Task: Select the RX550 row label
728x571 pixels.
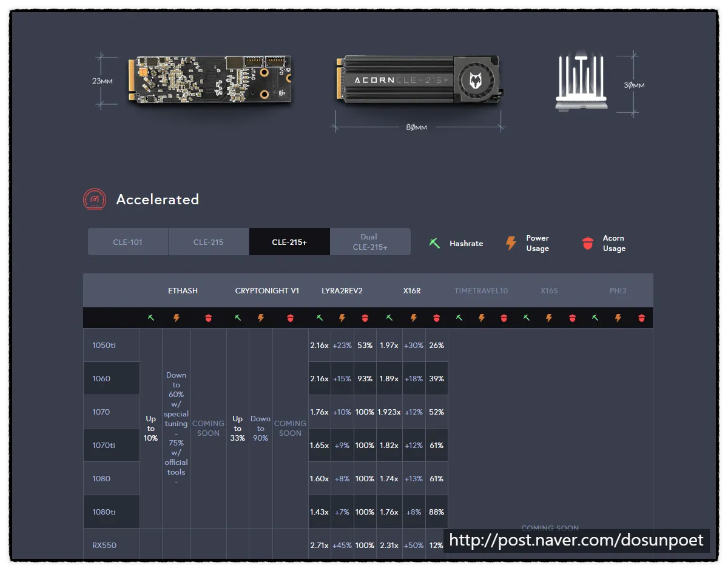Action: pos(104,546)
